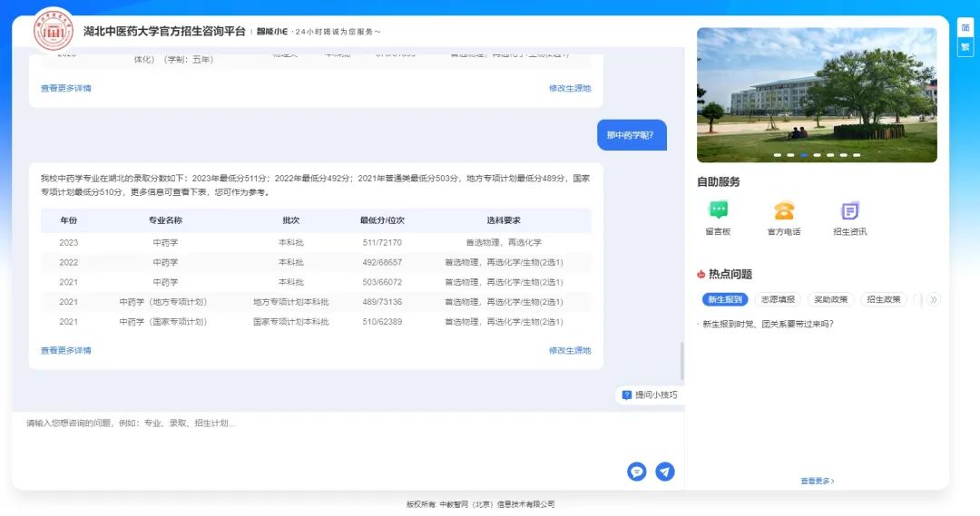This screenshot has height=516, width=980.
Task: Click the paper-plane send message button
Action: pyautogui.click(x=665, y=472)
